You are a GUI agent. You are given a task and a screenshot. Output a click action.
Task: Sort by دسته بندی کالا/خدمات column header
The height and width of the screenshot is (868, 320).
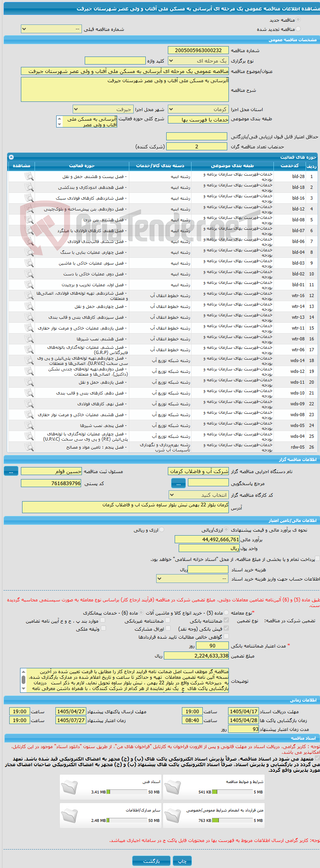(160, 166)
